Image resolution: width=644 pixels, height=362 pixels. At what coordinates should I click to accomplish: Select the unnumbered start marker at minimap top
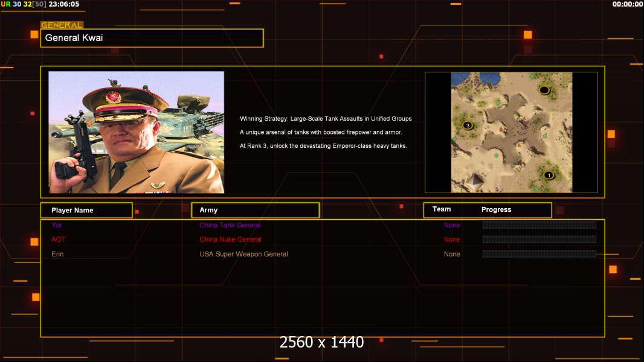pyautogui.click(x=544, y=91)
